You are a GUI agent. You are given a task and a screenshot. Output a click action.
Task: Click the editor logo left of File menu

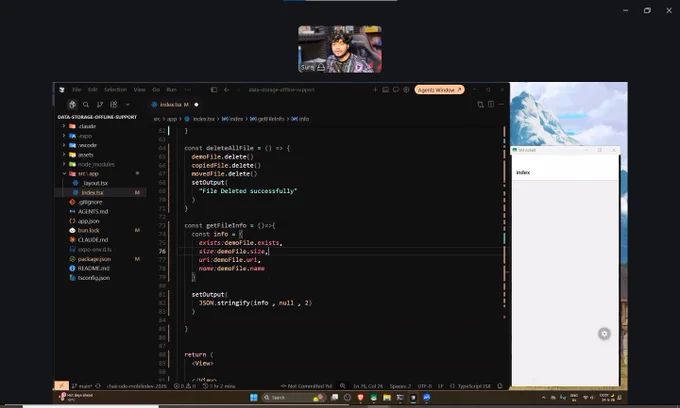coord(62,90)
